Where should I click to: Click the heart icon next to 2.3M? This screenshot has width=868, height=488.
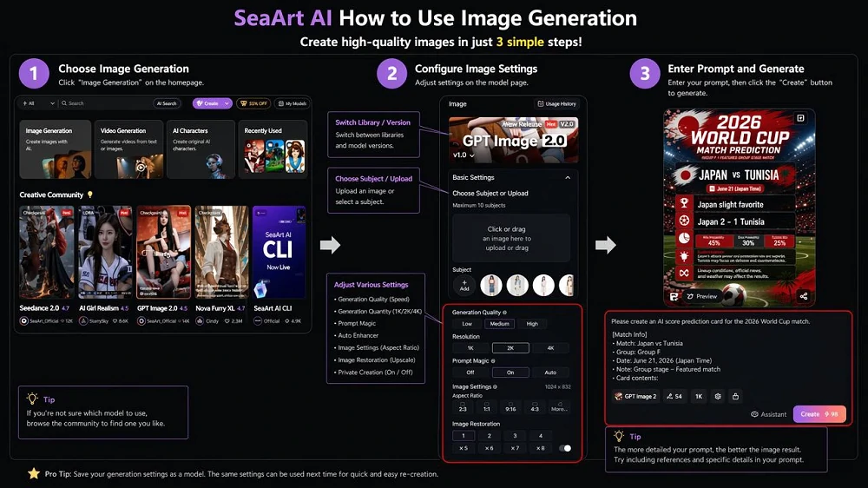(x=227, y=320)
